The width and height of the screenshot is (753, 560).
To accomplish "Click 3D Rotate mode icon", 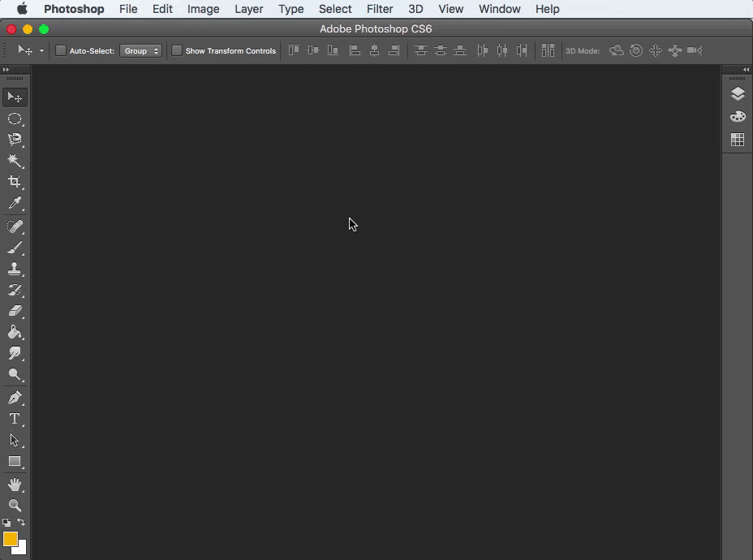I will point(616,50).
